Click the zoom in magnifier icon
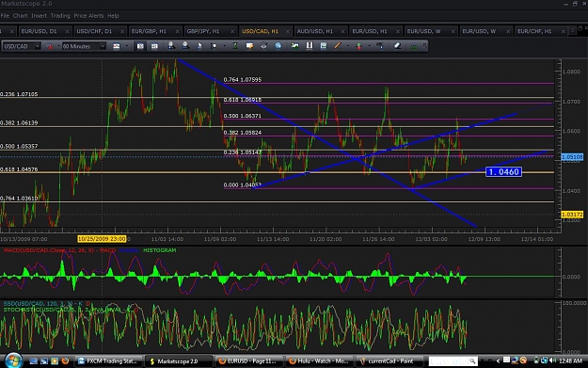588x368 pixels. (x=171, y=46)
